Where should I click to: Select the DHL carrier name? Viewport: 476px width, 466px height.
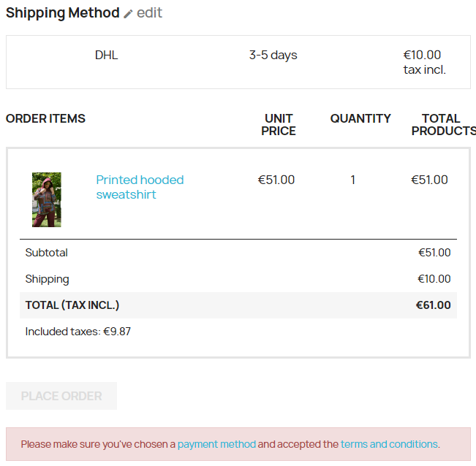(x=106, y=56)
